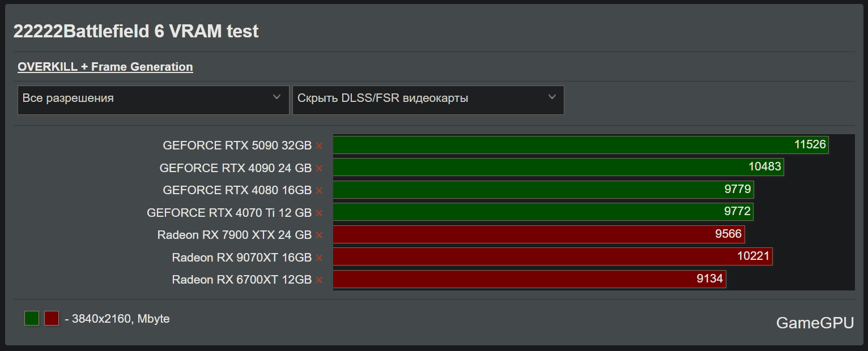Viewport: 868px width, 351px height.
Task: Click the Battlefield 6 VRAM test title
Action: 136,31
